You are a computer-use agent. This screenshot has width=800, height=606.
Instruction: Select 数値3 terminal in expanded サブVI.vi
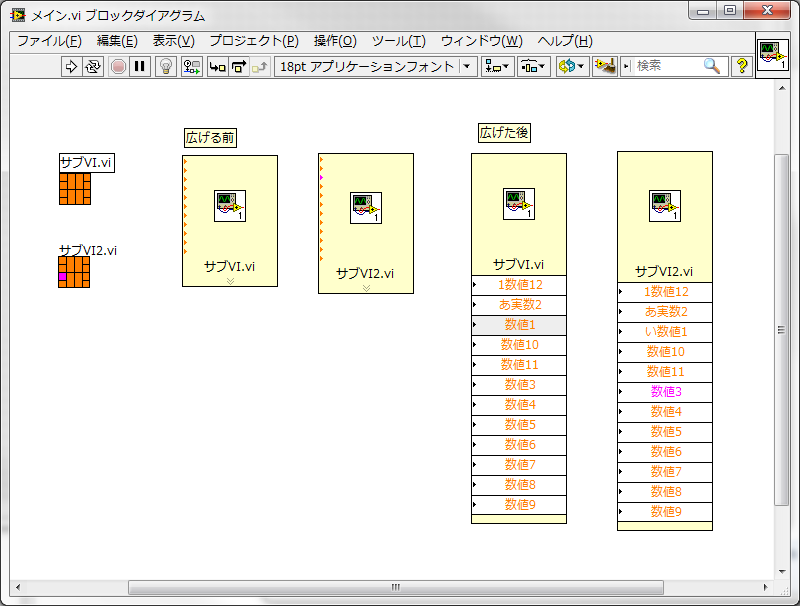coord(519,385)
